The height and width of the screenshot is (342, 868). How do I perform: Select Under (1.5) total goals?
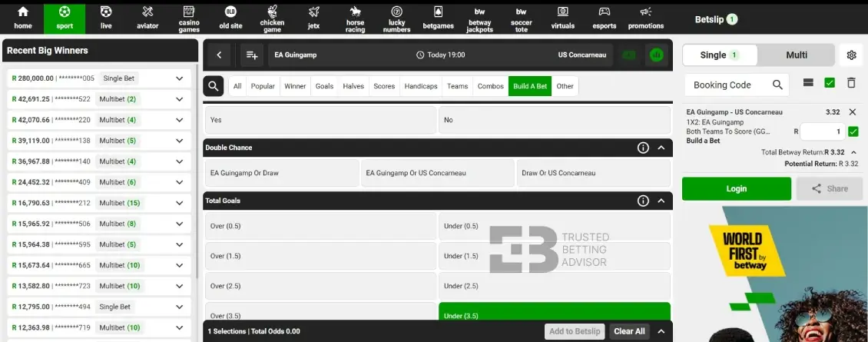click(554, 256)
